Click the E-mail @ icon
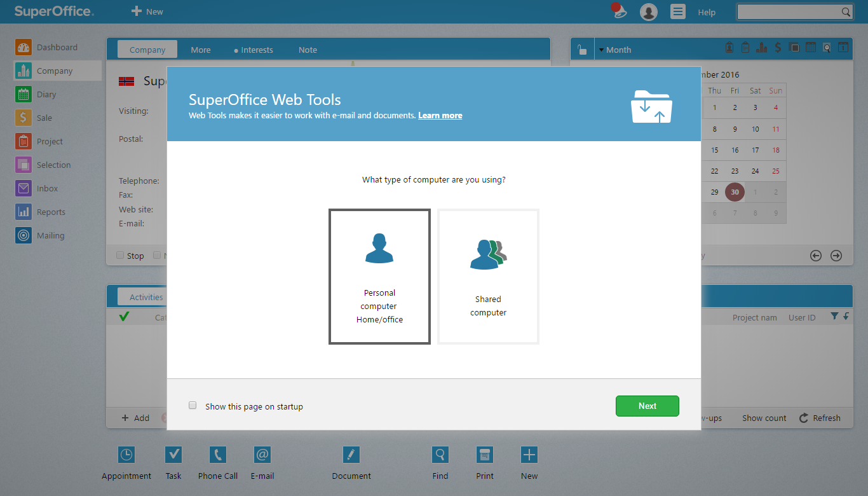The width and height of the screenshot is (868, 496). (262, 455)
